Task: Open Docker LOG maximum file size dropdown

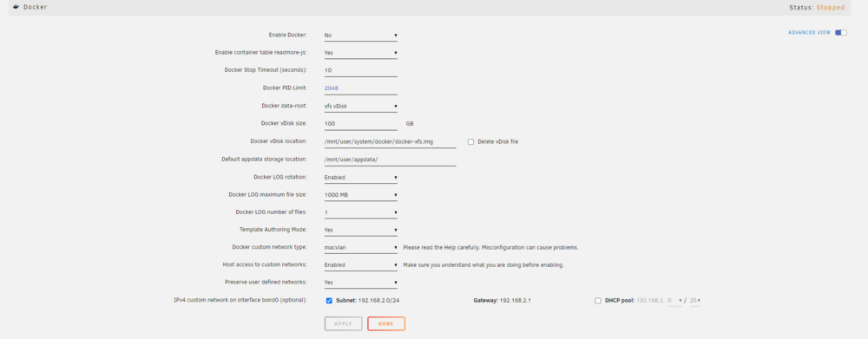Action: [361, 195]
